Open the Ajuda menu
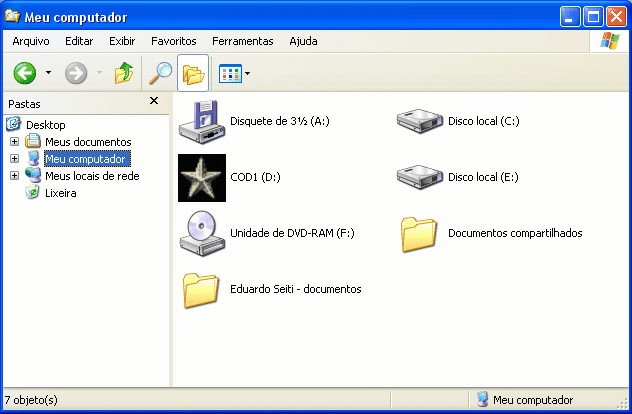This screenshot has height=414, width=632. point(304,41)
